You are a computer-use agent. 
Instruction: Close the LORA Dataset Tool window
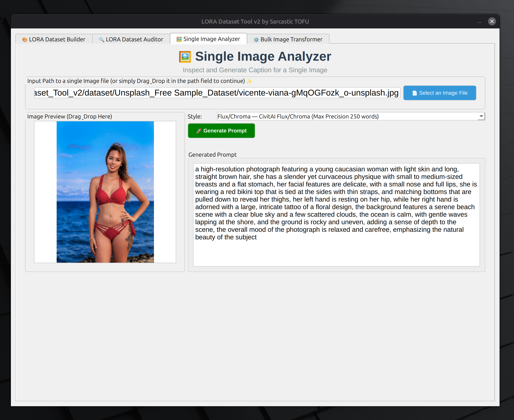tap(492, 22)
